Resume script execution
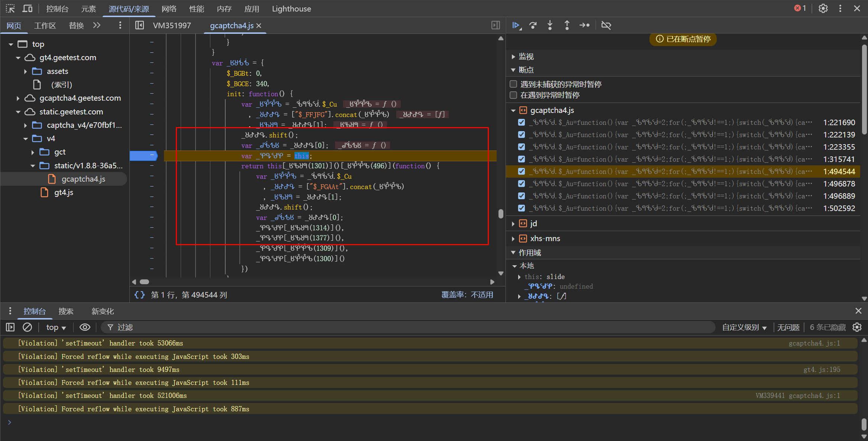Image resolution: width=868 pixels, height=441 pixels. [516, 25]
